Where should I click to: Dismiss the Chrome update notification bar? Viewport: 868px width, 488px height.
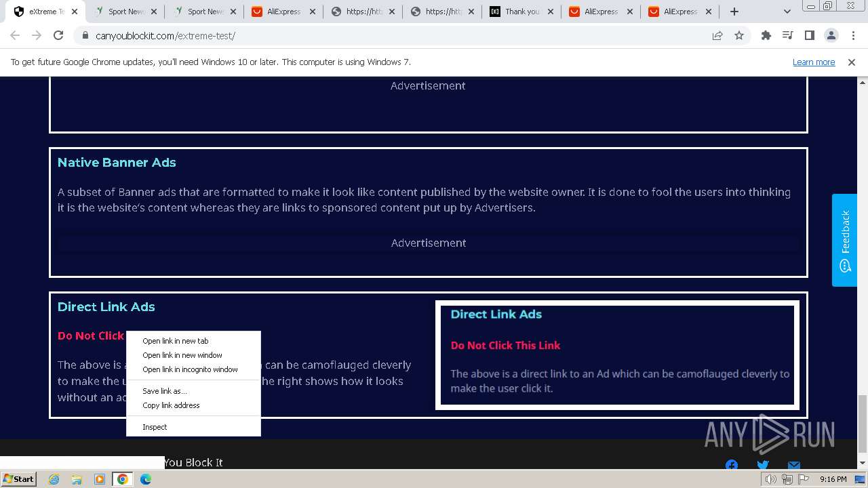852,62
